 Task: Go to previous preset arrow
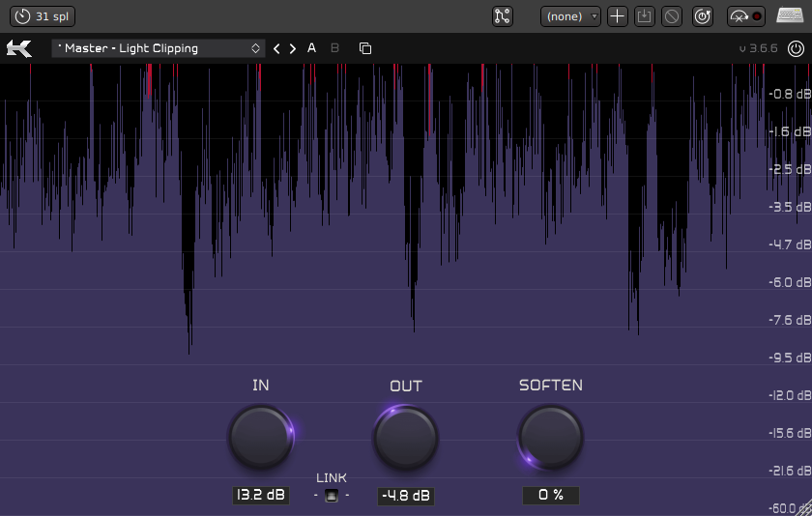[276, 48]
